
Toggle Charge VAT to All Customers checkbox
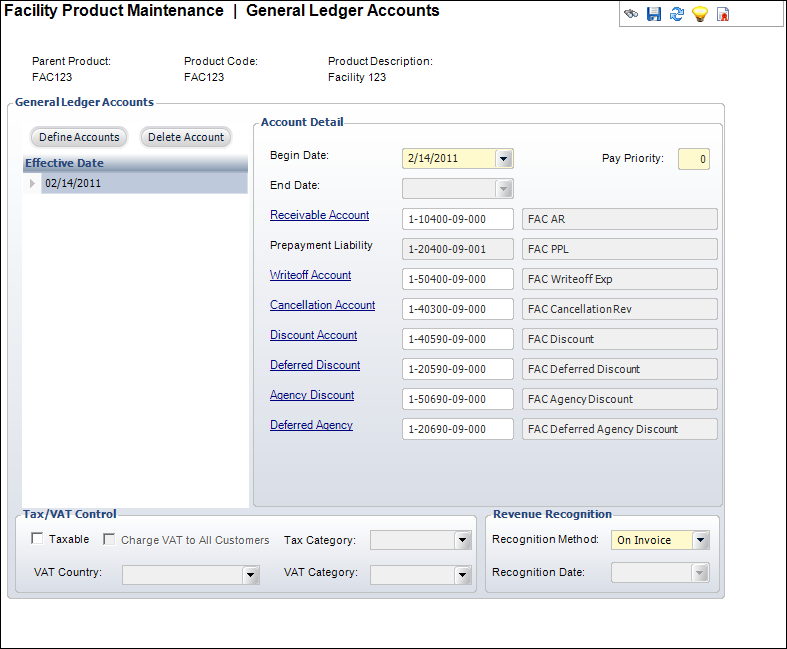(x=109, y=539)
